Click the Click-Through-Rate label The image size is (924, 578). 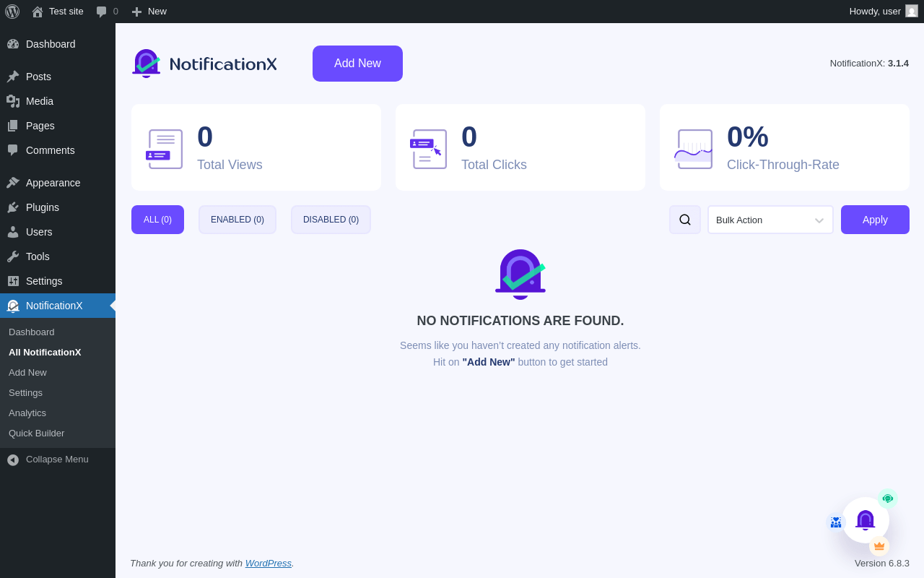coord(783,165)
